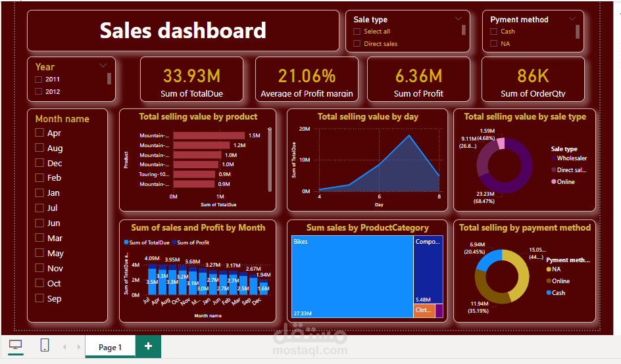The width and height of the screenshot is (621, 364).
Task: Select the Touring-10... product bar
Action: point(194,175)
